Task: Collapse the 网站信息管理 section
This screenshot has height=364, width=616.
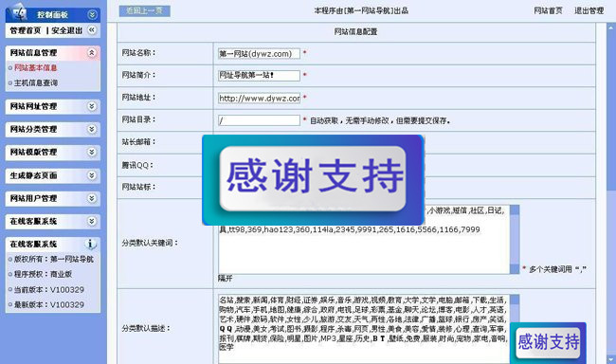Action: coord(92,53)
